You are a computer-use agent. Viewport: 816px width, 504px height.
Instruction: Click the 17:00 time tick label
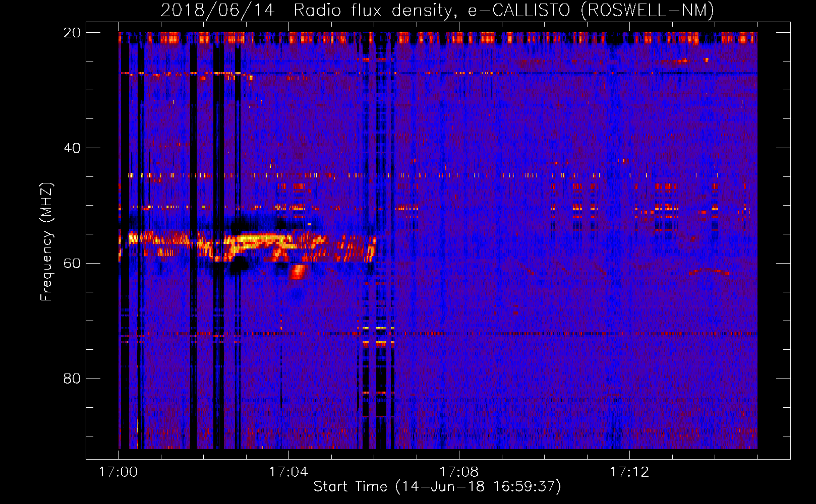[x=119, y=472]
